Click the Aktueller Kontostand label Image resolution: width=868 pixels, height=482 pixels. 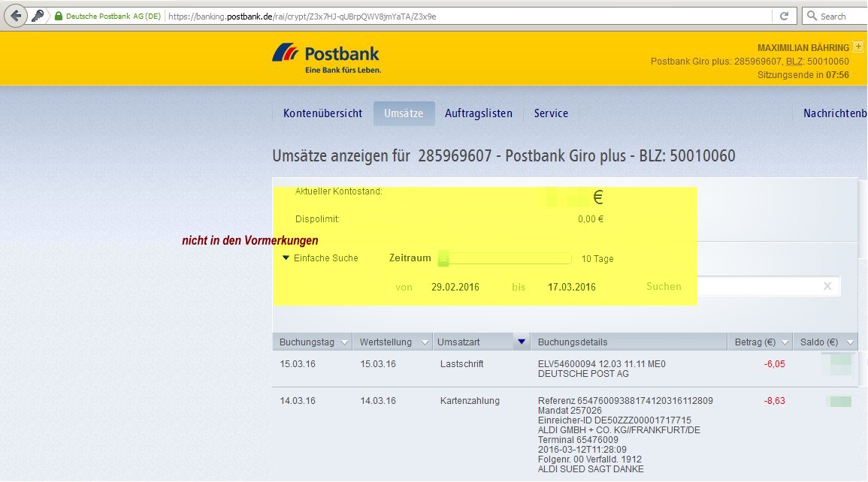[x=339, y=191]
